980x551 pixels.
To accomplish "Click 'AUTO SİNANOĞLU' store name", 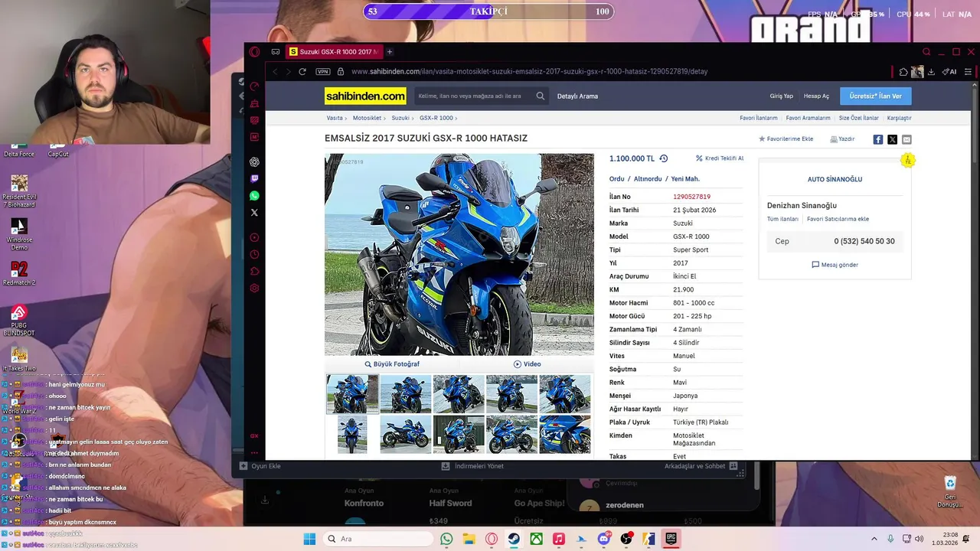I will pos(835,179).
